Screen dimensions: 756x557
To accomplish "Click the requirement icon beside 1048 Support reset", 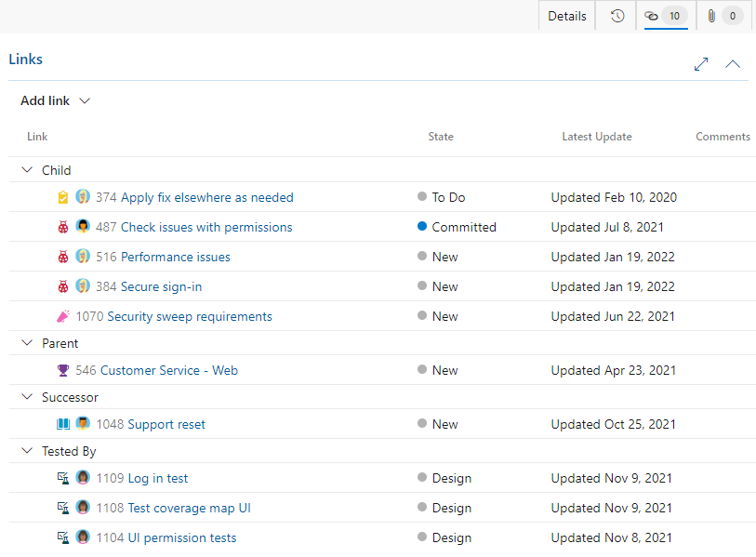I will pos(62,424).
